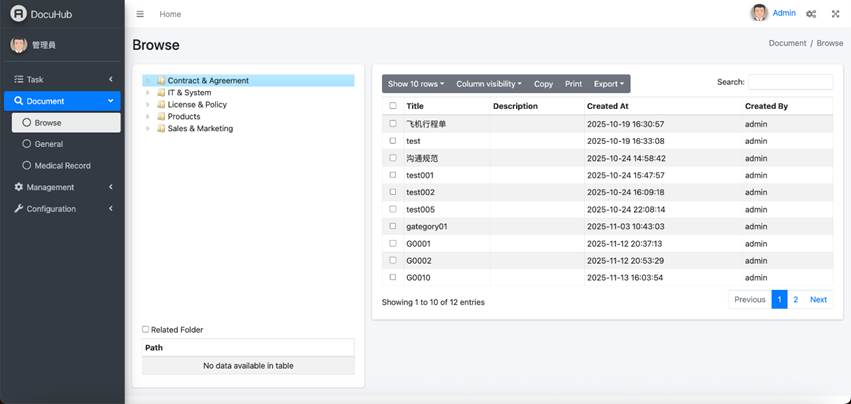Click the Management gear icon
The height and width of the screenshot is (404, 851).
18,187
